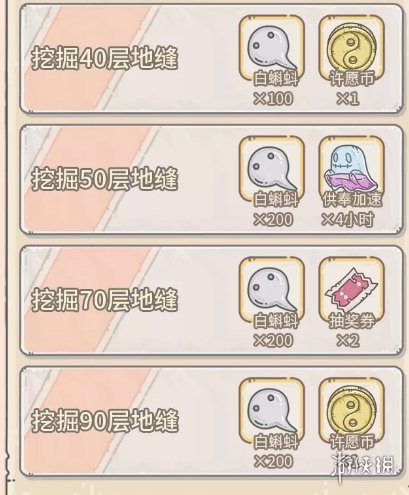
Task: Tap the ×4小时 duration label
Action: pyautogui.click(x=347, y=220)
